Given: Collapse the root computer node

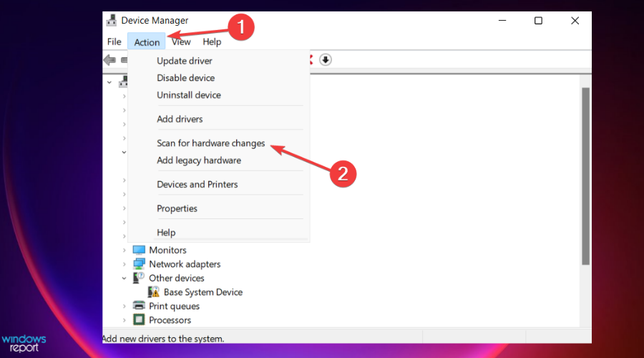Looking at the screenshot, I should (109, 82).
